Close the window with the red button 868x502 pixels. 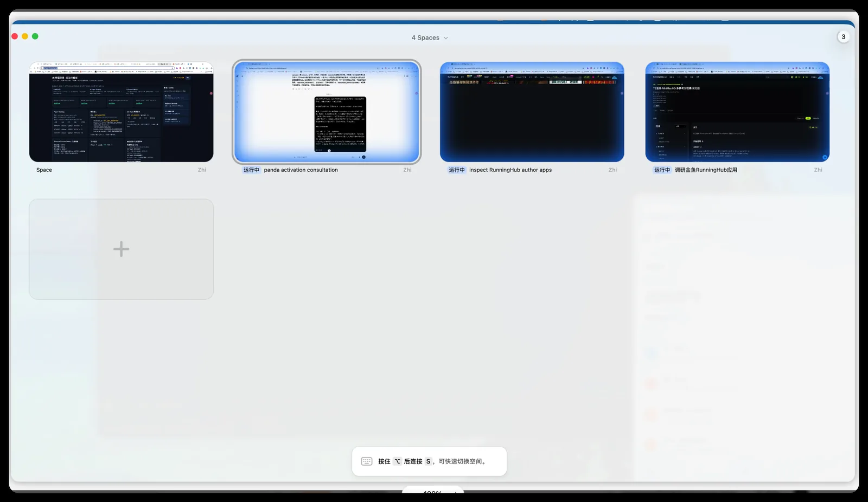(x=15, y=36)
